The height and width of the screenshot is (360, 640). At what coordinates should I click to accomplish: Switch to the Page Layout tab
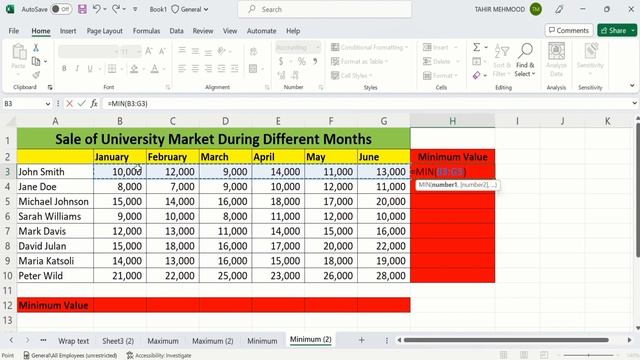coord(104,31)
